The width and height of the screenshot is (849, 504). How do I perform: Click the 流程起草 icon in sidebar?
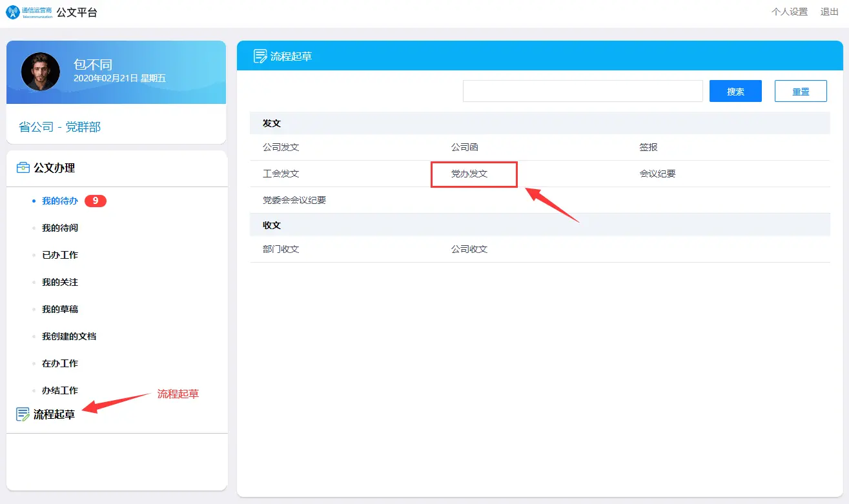point(23,414)
